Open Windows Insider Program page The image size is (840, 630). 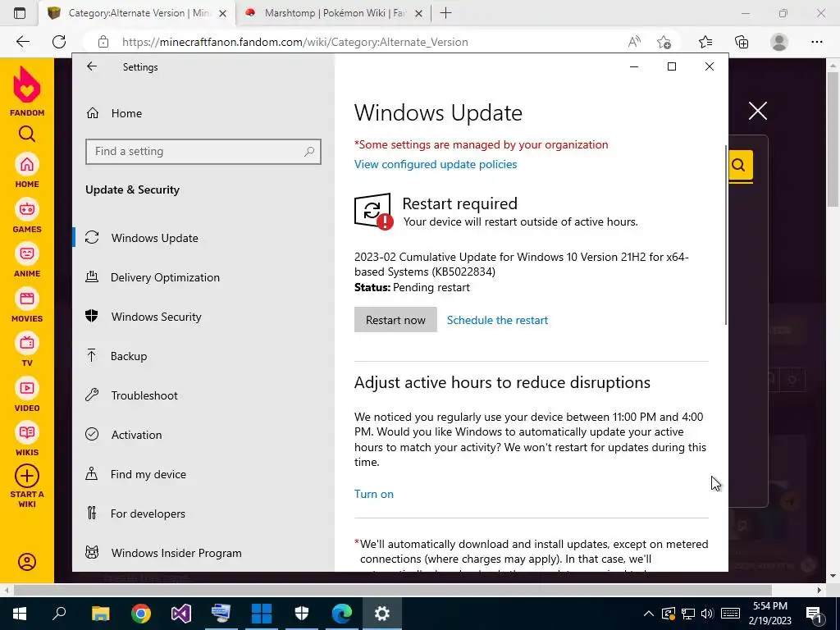click(203, 553)
